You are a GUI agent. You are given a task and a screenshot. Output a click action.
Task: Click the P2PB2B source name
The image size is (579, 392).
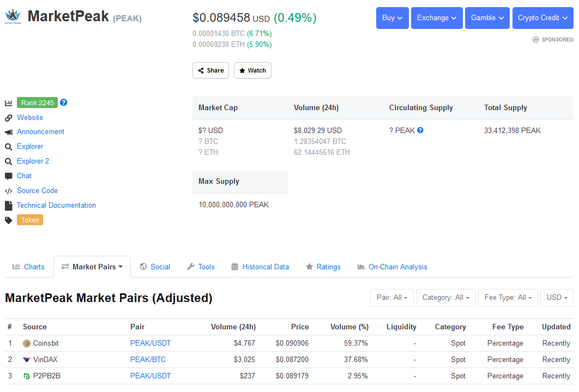pyautogui.click(x=47, y=376)
